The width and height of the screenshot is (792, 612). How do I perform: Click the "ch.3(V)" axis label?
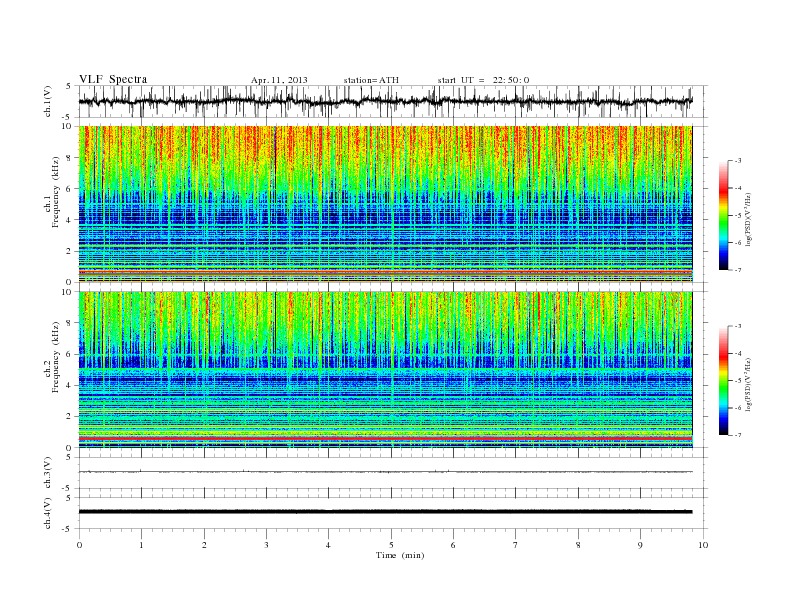pyautogui.click(x=48, y=473)
